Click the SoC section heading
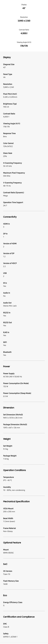The height and width of the screenshot is (644, 48). point(5,564)
